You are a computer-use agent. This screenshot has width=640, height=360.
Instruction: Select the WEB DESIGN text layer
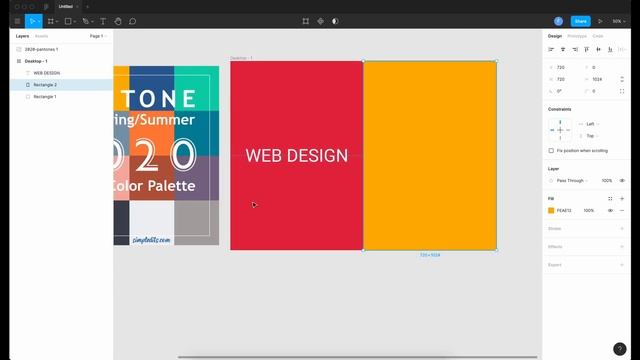click(61, 73)
